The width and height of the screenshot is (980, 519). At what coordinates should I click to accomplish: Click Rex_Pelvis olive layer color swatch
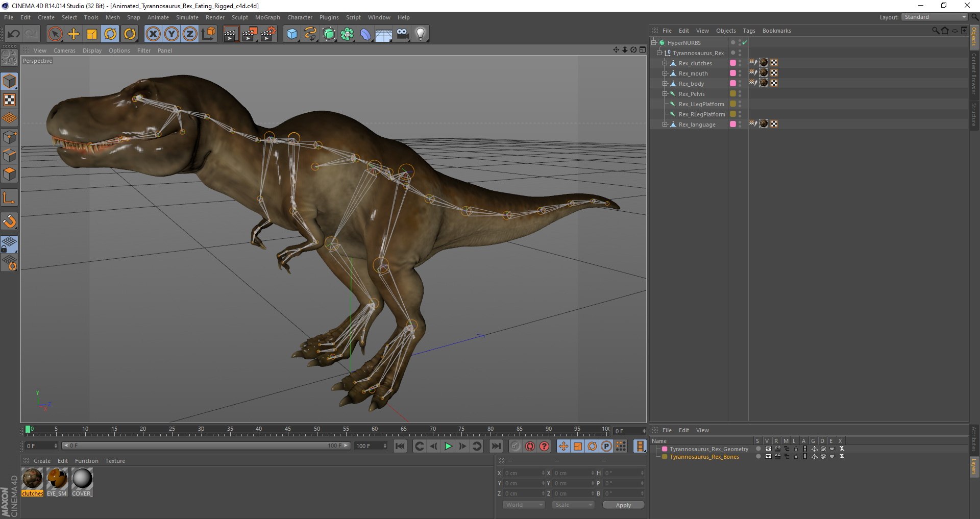[733, 94]
